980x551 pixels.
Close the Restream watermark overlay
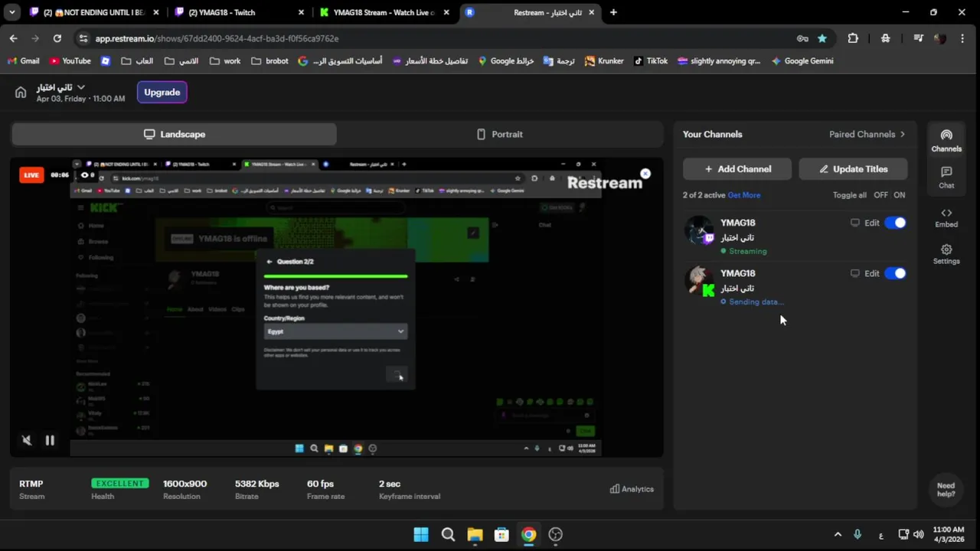click(x=645, y=174)
